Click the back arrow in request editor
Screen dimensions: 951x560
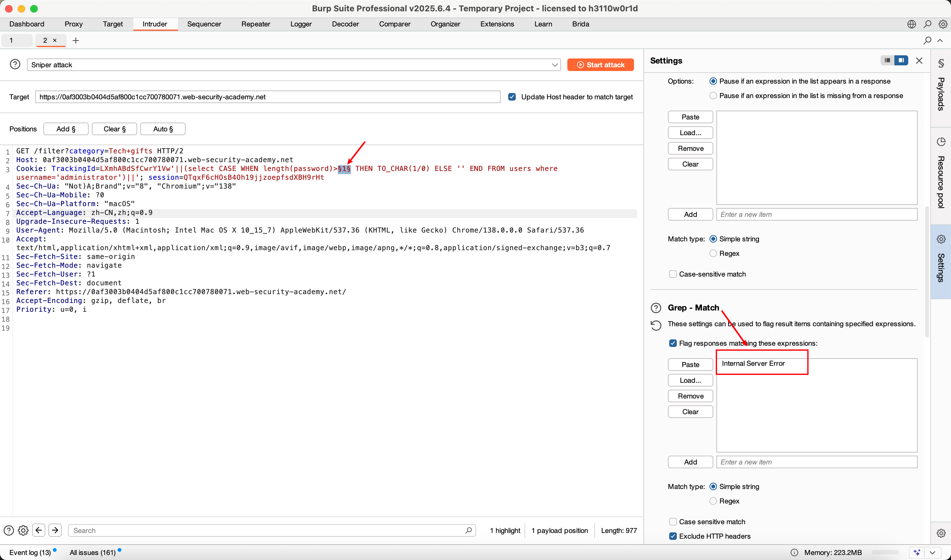click(x=39, y=530)
